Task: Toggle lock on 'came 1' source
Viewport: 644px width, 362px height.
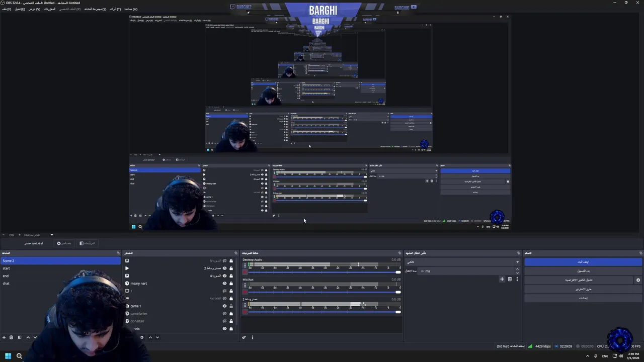Action: tap(231, 306)
